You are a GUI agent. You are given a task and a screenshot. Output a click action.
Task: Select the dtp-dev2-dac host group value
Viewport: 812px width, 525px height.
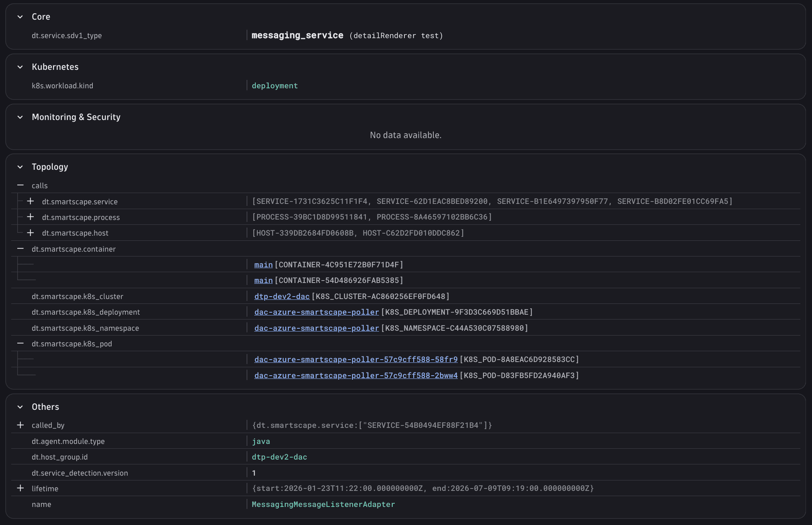pyautogui.click(x=279, y=457)
